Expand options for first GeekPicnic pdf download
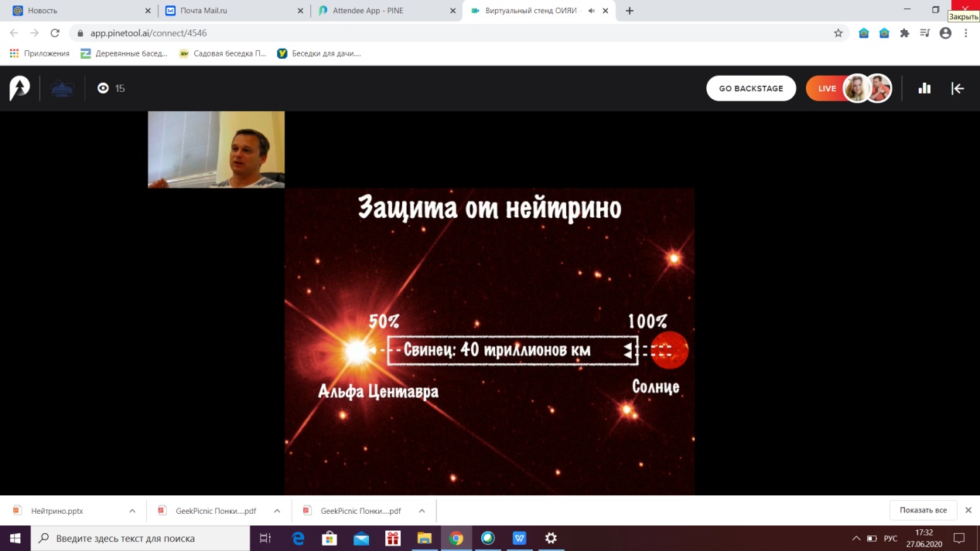 pyautogui.click(x=277, y=511)
